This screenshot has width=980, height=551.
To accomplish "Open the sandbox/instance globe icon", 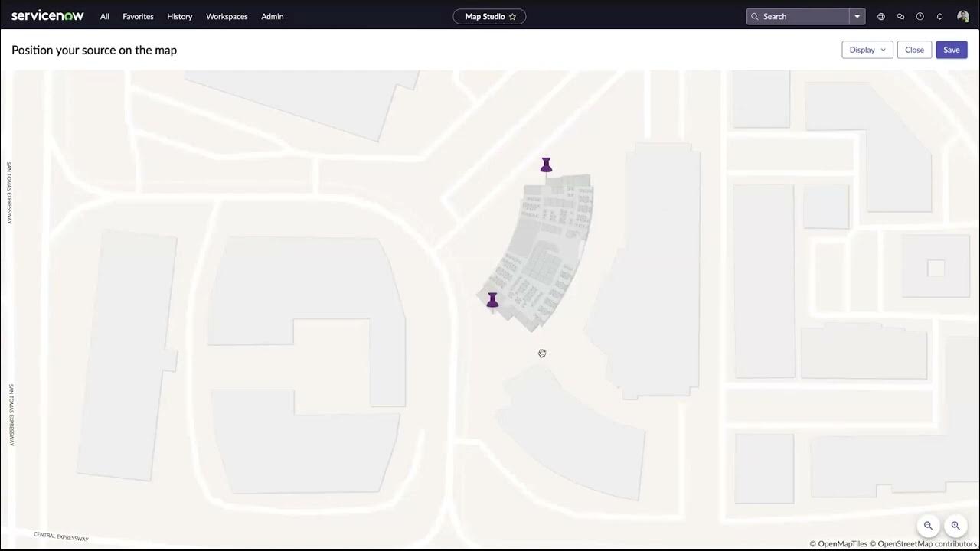I will 880,16.
